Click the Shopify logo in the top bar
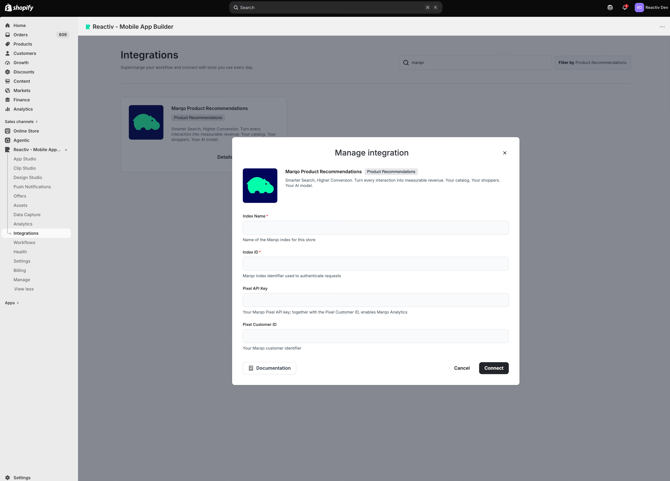The height and width of the screenshot is (481, 670). [19, 8]
